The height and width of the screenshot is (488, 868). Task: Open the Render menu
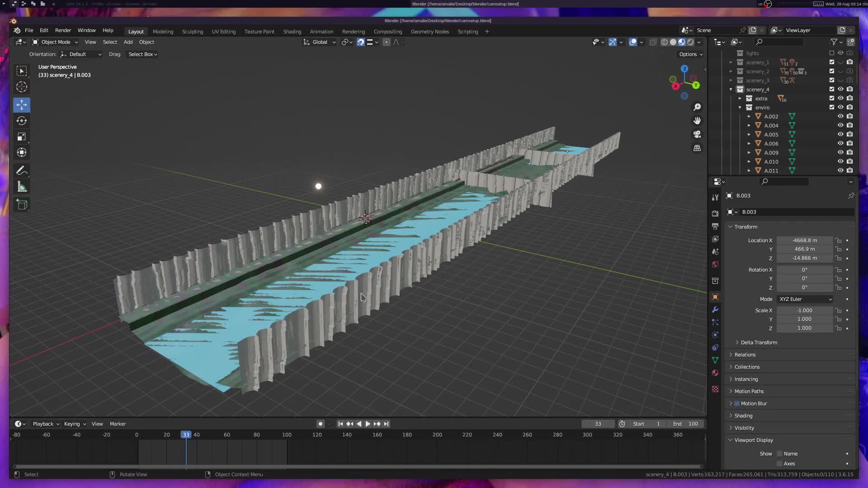pos(63,30)
